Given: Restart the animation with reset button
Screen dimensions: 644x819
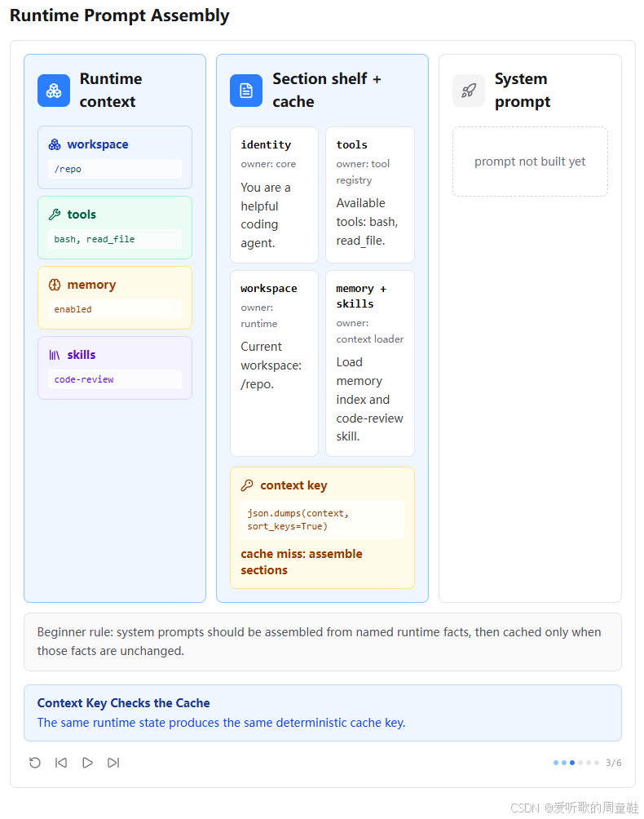Looking at the screenshot, I should pyautogui.click(x=35, y=763).
